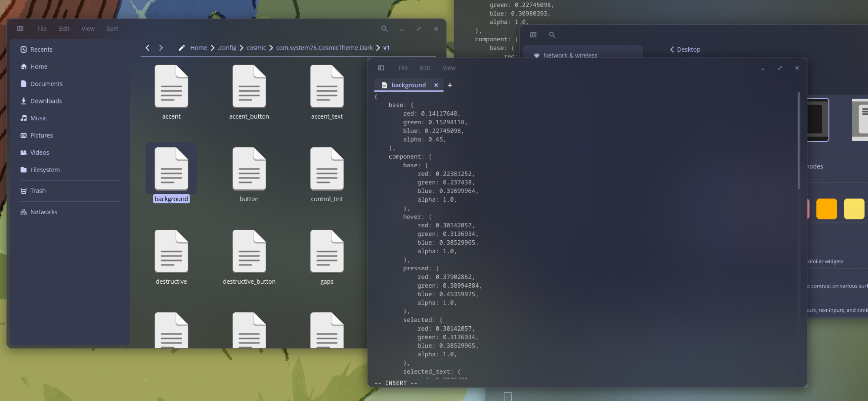Open Downloads in the sidebar
The width and height of the screenshot is (868, 401).
tap(46, 101)
